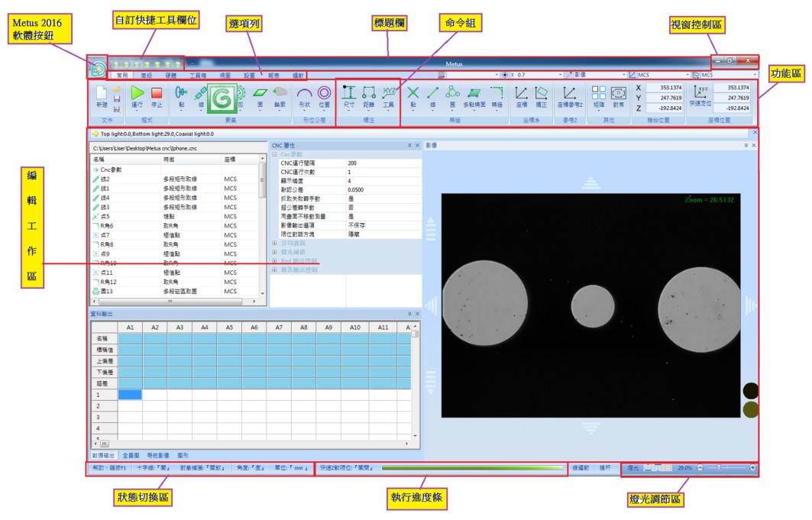Switch to the 高級 ribbon tab
This screenshot has width=812, height=520.
147,76
